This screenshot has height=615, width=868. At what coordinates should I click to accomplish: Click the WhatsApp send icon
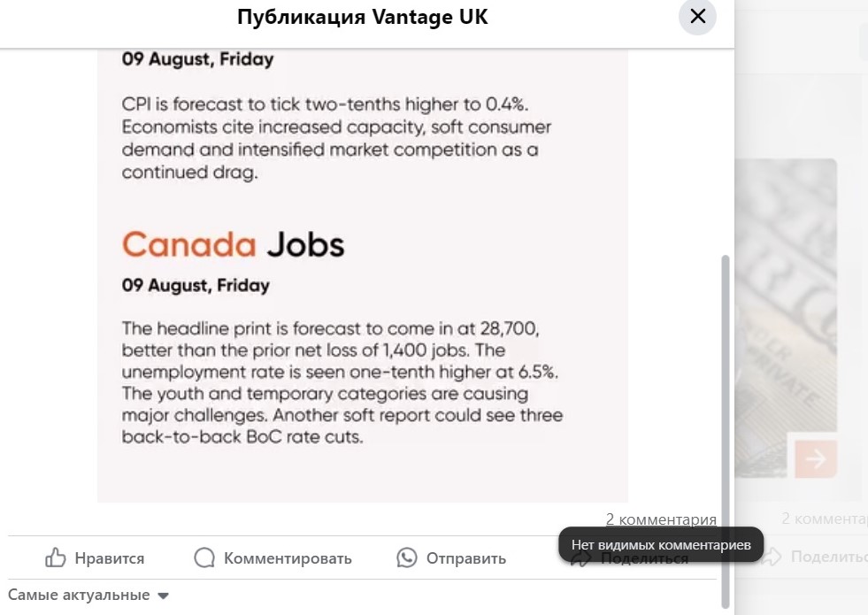click(407, 557)
